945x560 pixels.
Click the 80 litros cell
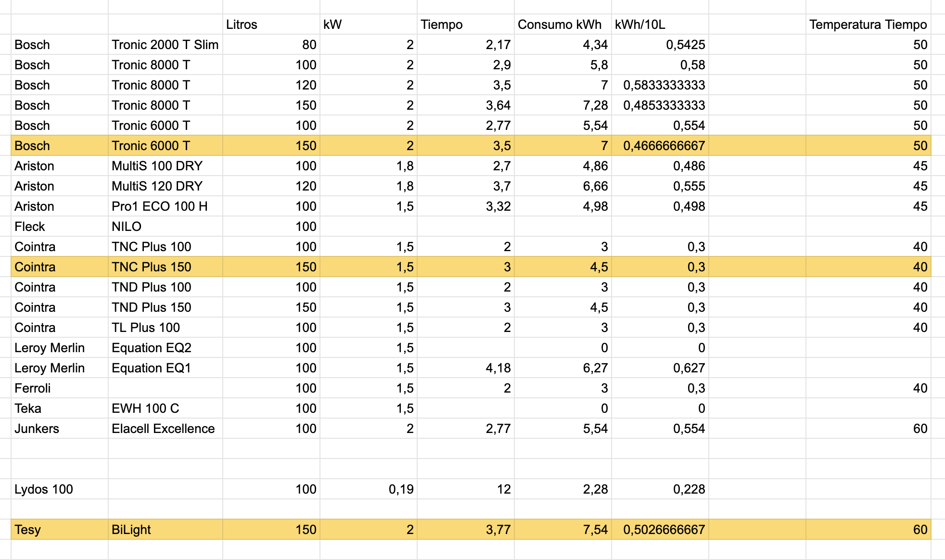point(271,45)
